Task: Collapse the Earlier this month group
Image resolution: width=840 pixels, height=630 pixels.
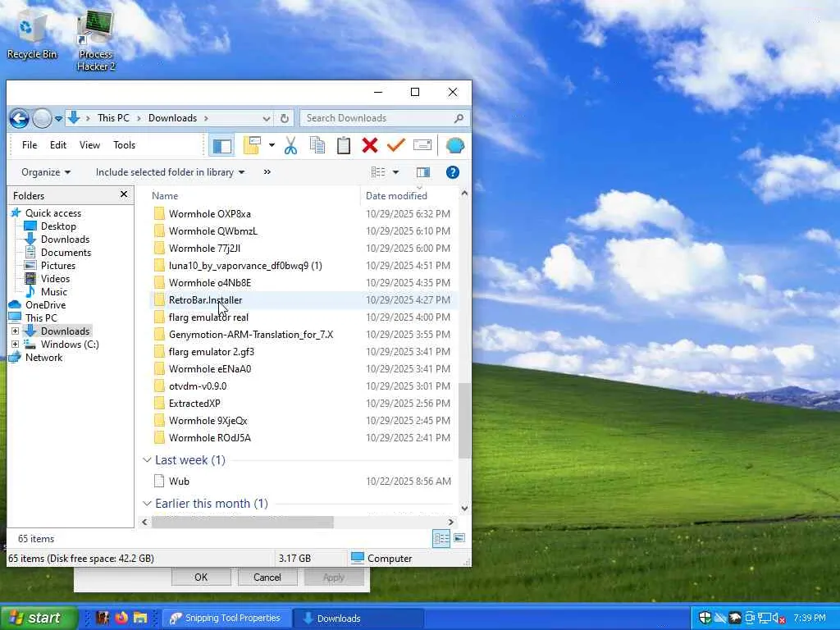Action: [147, 504]
